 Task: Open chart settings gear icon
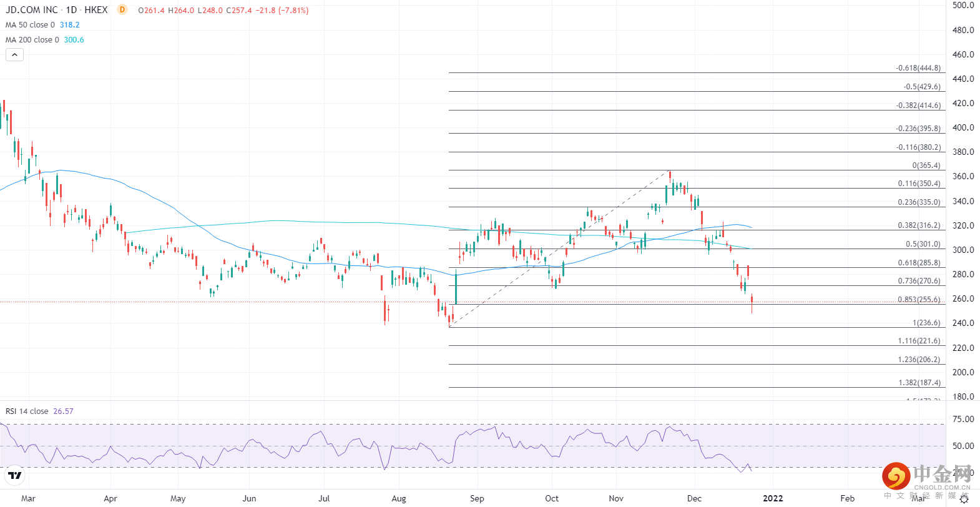click(964, 499)
